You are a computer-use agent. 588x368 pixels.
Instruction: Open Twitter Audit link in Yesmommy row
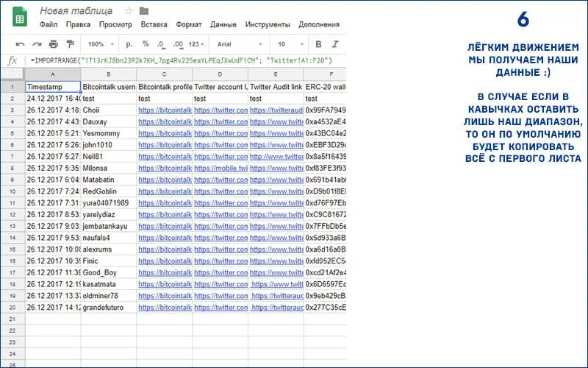click(276, 133)
